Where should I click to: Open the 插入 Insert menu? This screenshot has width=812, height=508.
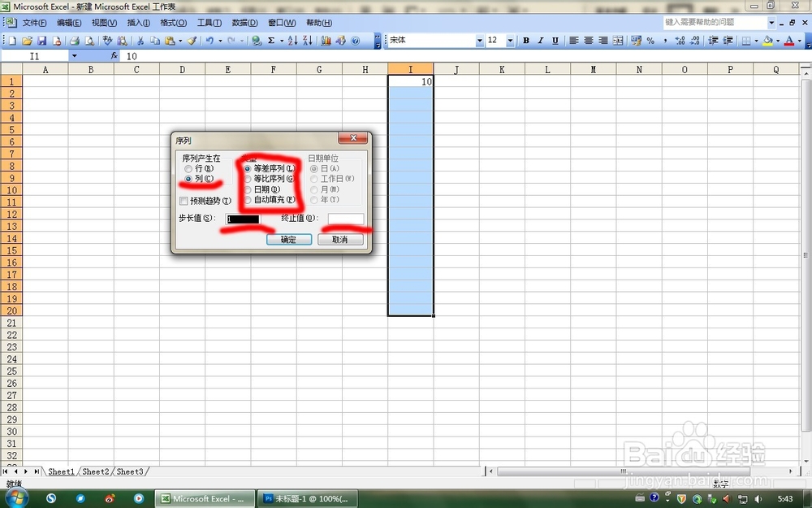138,23
